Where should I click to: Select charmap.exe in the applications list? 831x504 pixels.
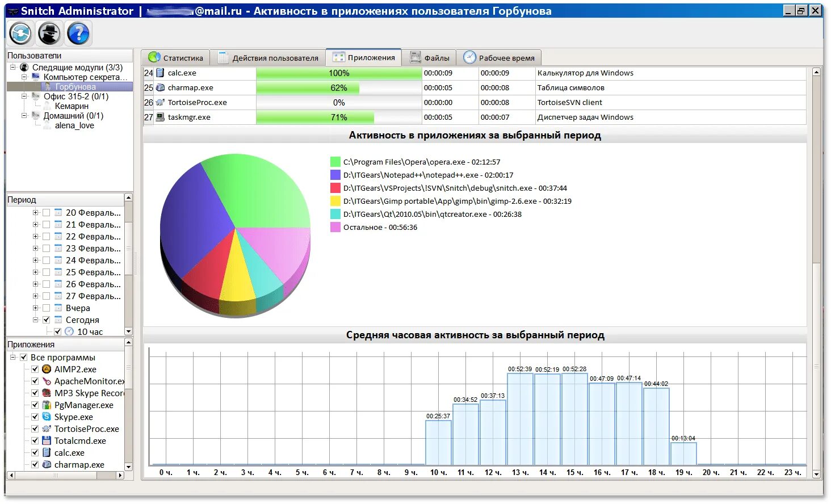[x=79, y=464]
